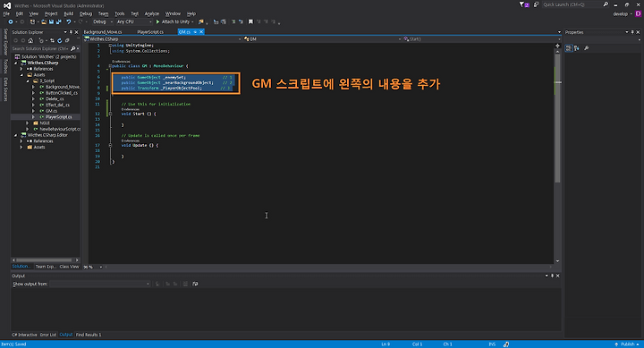This screenshot has width=644, height=348.
Task: Close the GM.cs tab
Action: pyautogui.click(x=201, y=32)
